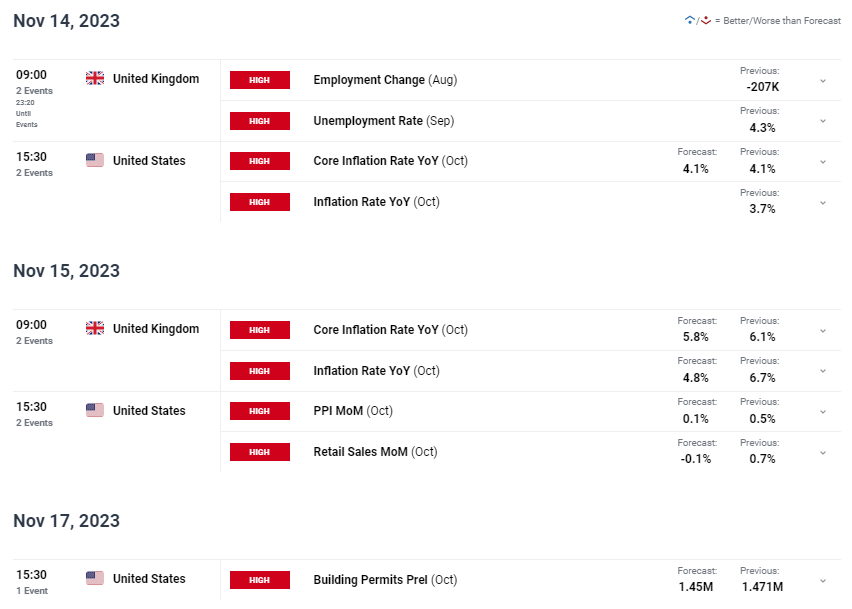
Task: Open US Inflation Rate YoY (Oct) event
Action: pyautogui.click(x=376, y=202)
